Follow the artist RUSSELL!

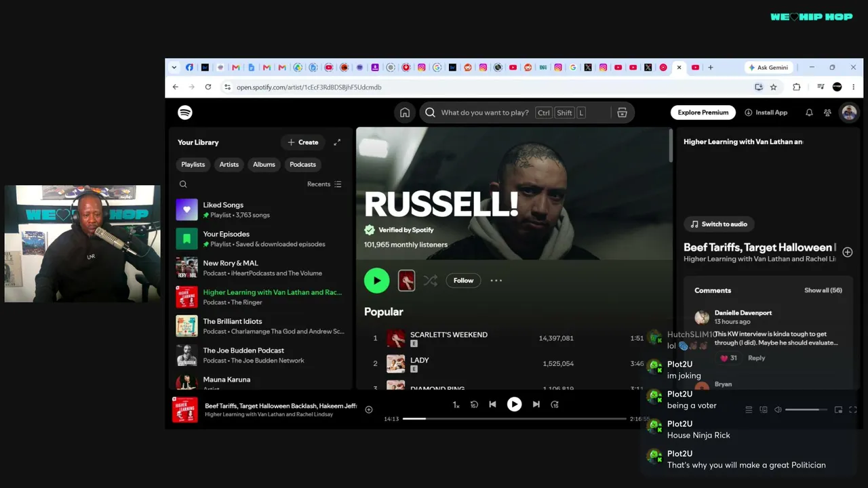point(463,281)
